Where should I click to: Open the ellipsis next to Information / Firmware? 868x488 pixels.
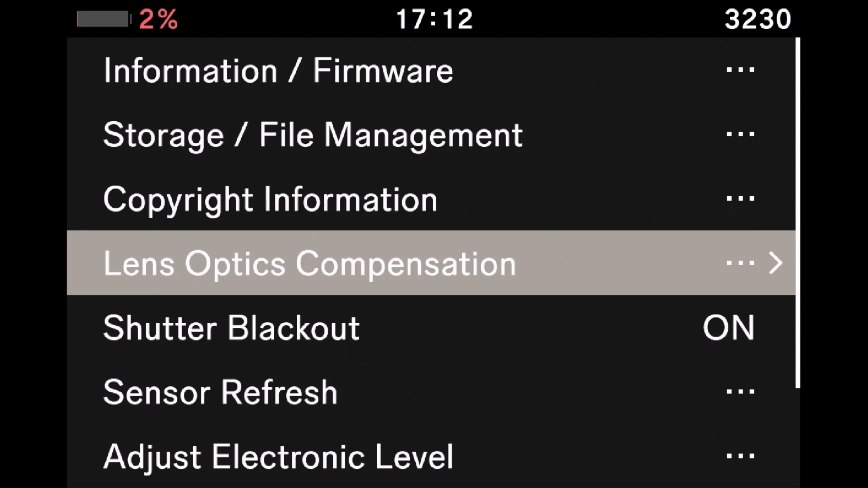coord(740,70)
